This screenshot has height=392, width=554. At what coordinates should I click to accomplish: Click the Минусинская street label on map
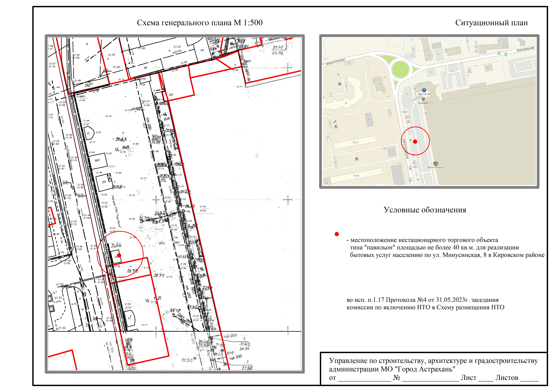pos(335,62)
